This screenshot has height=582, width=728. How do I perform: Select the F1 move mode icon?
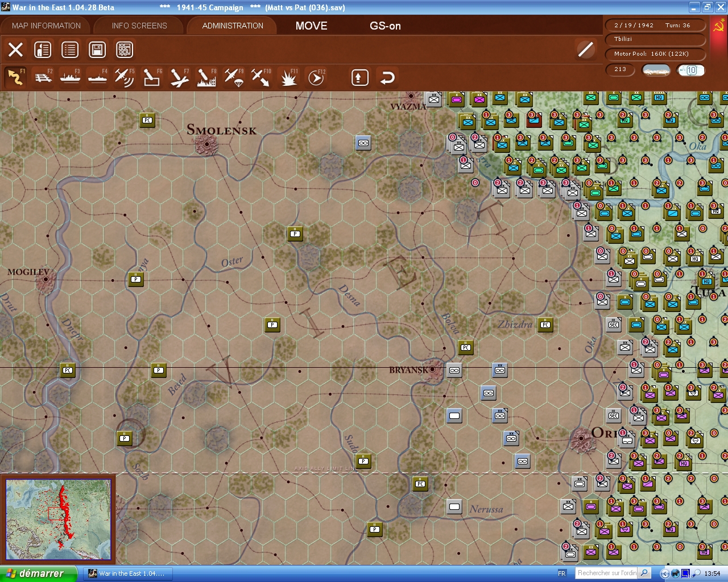(15, 77)
